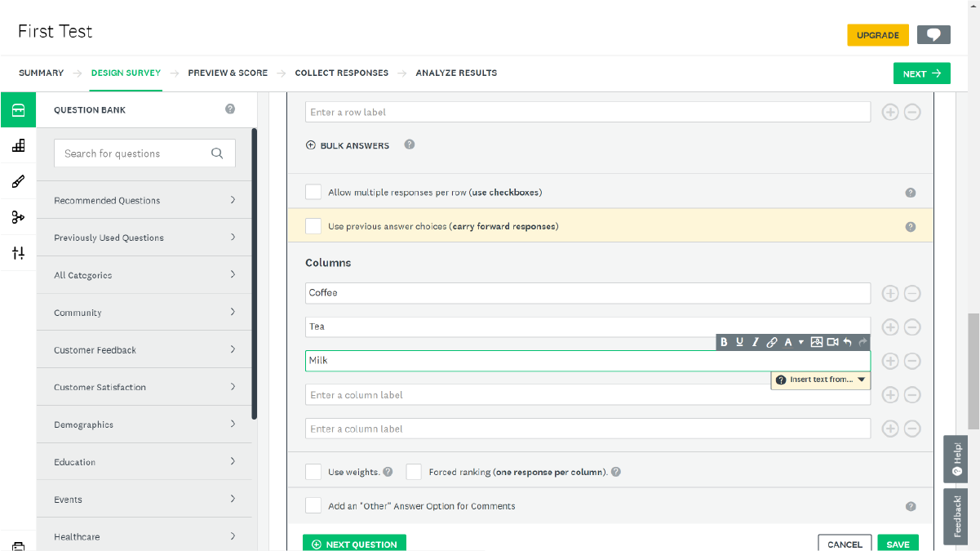Go to Collect Responses step
The height and width of the screenshot is (551, 980).
[x=342, y=73]
